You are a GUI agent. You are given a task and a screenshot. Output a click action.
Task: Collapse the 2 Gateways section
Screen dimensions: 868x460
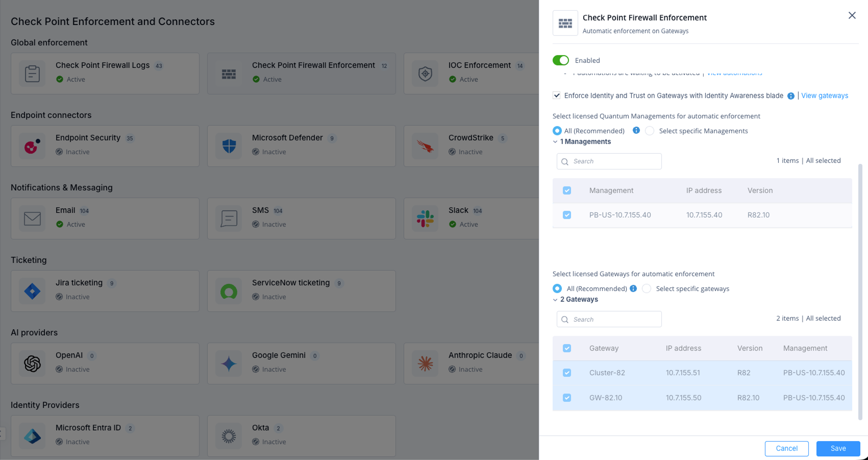(x=555, y=299)
